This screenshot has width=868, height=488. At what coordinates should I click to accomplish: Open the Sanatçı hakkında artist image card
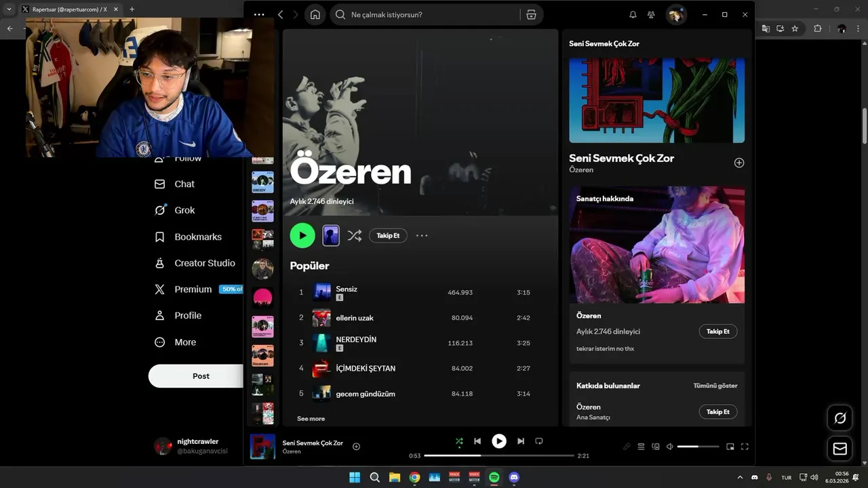656,245
